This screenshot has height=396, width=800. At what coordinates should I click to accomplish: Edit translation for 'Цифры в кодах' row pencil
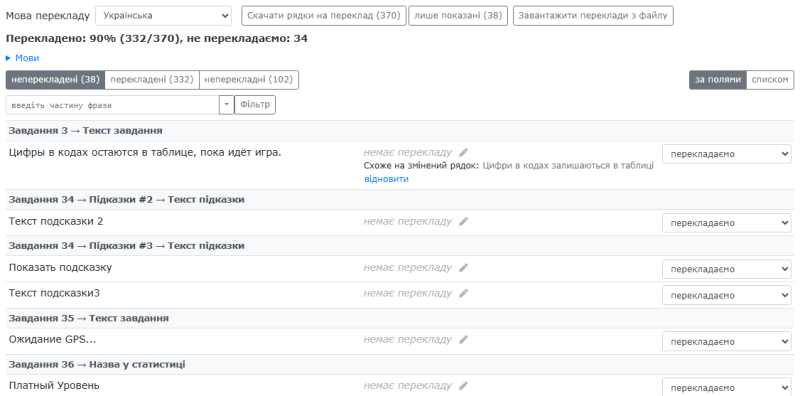click(463, 152)
